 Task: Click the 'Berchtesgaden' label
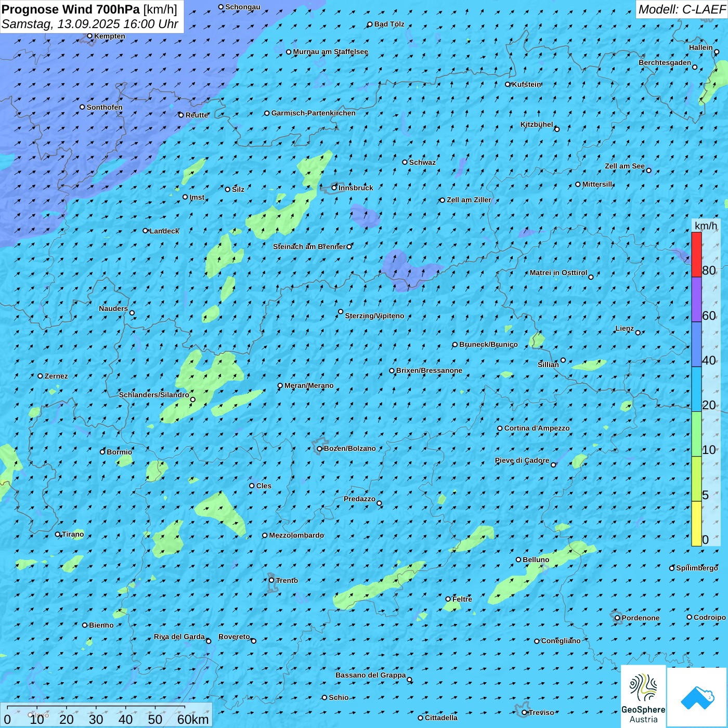click(665, 62)
